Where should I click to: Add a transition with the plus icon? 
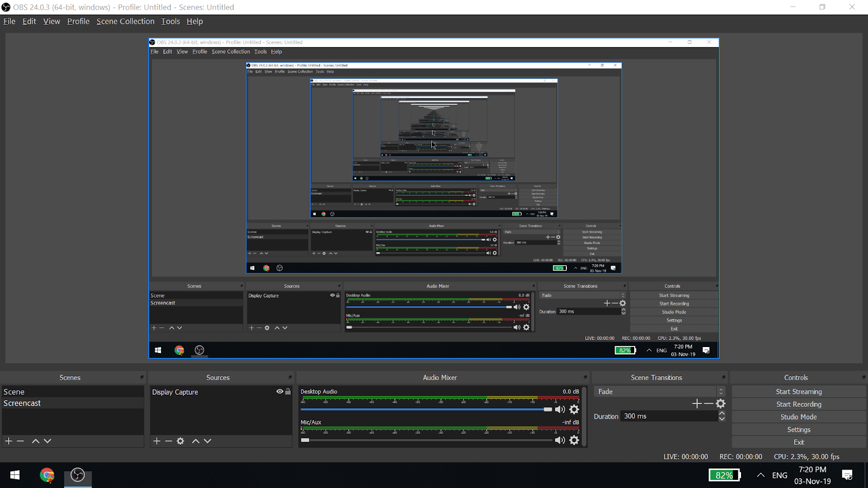point(697,403)
